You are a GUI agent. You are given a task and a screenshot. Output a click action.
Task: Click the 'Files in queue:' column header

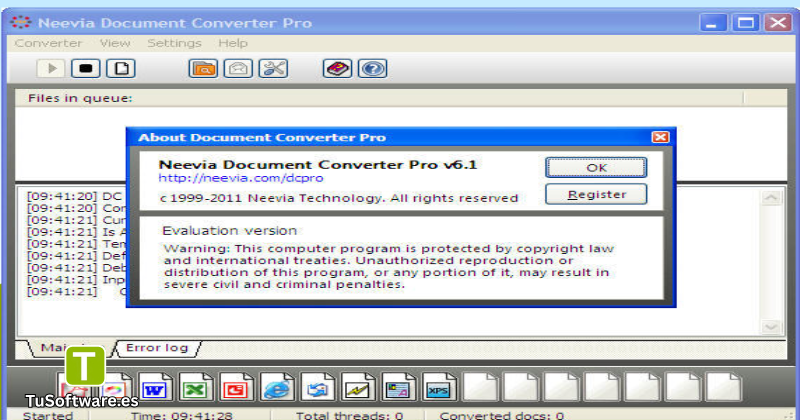(379, 98)
